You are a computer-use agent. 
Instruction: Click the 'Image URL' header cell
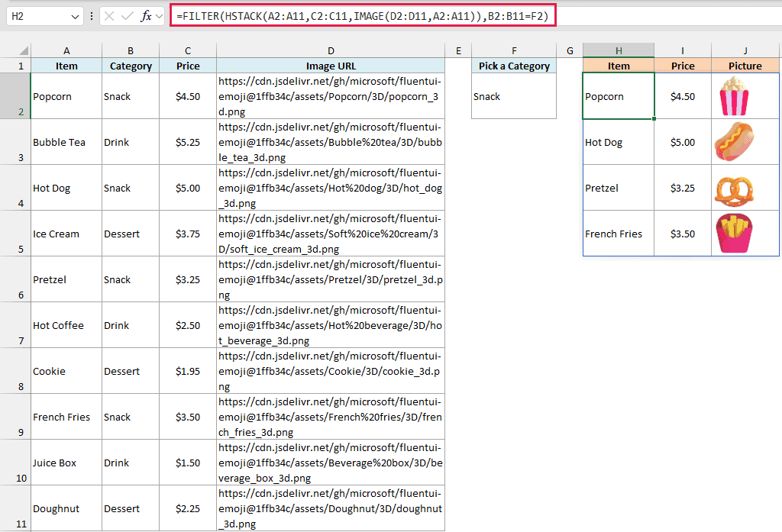[x=331, y=66]
